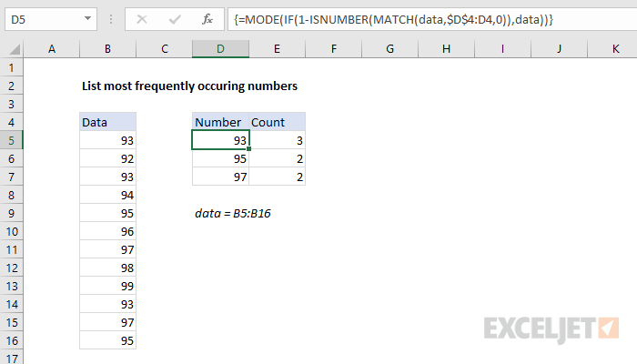Select column G header
The width and height of the screenshot is (637, 364).
point(390,49)
